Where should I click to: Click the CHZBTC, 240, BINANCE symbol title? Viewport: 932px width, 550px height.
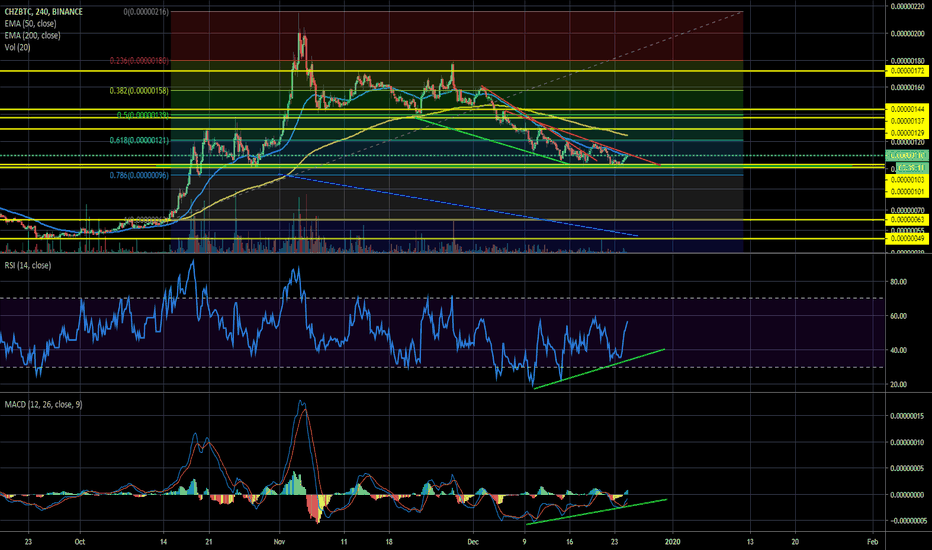[43, 11]
